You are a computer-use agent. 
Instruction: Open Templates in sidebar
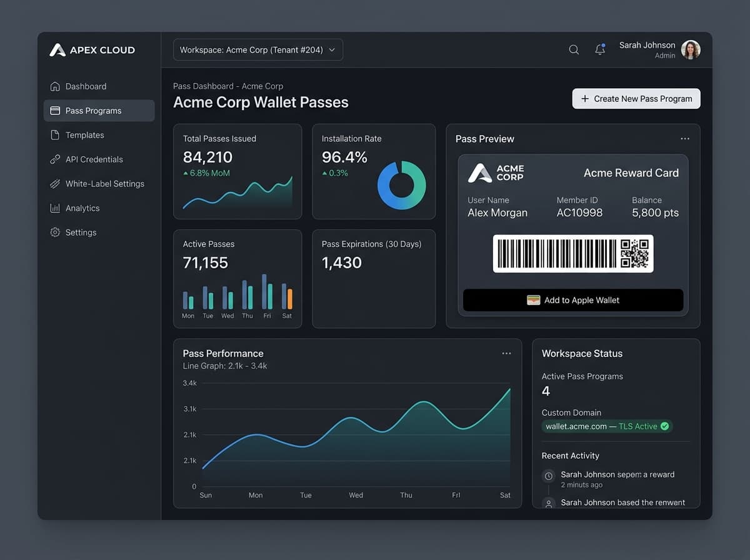click(99, 135)
